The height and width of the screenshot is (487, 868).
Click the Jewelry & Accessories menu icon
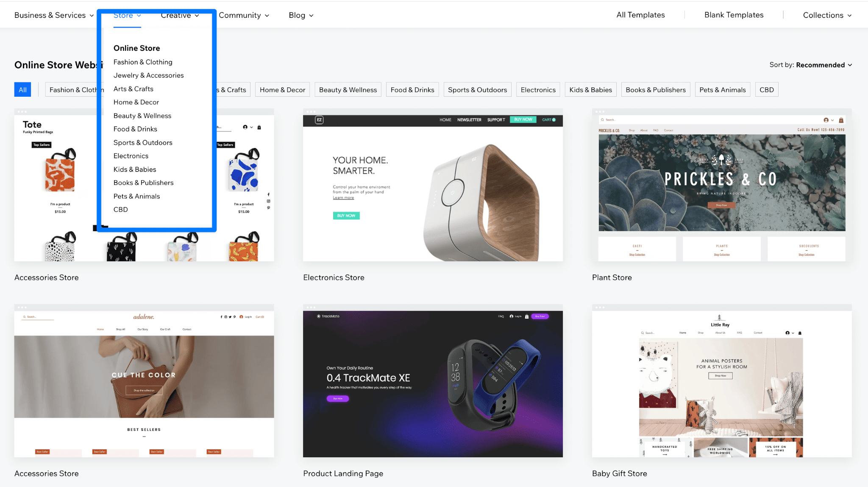click(x=148, y=75)
